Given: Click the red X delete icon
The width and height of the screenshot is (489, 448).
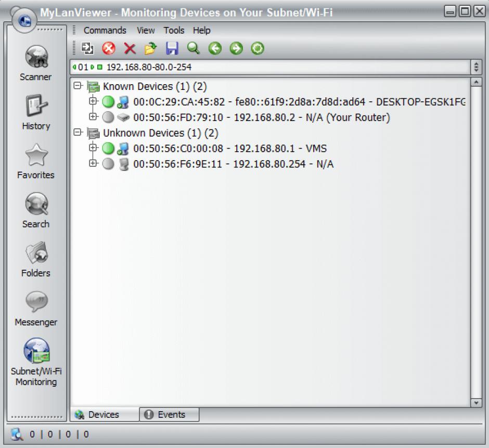Looking at the screenshot, I should 130,49.
